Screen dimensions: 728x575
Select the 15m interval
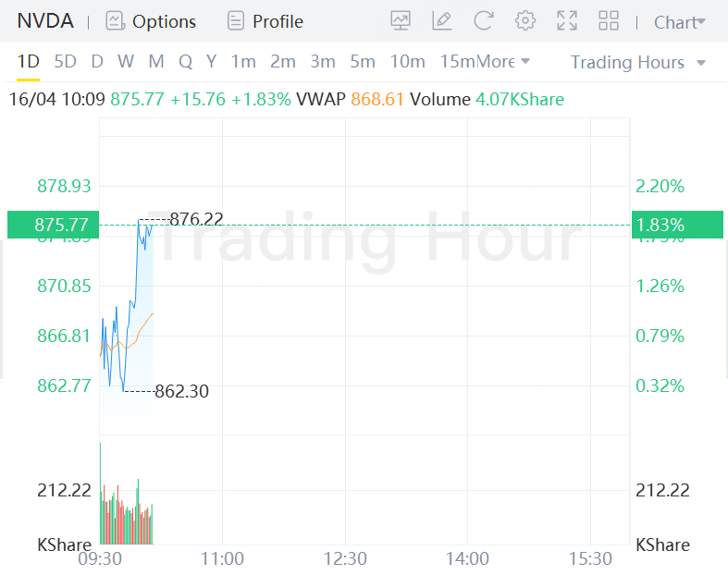tap(456, 62)
